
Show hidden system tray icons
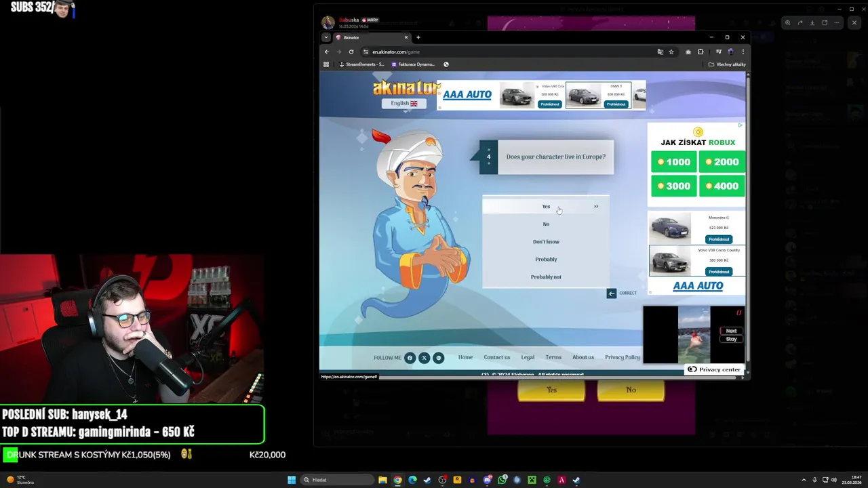coord(804,480)
